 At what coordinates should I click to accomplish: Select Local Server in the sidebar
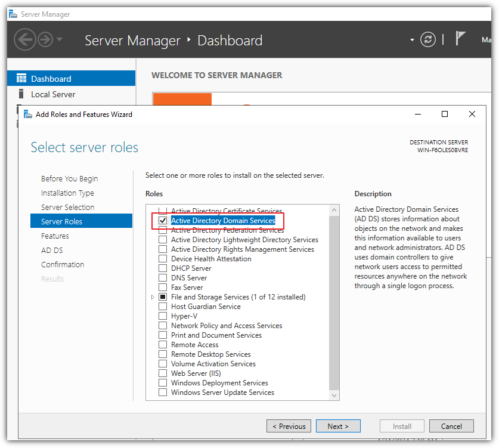click(x=72, y=94)
